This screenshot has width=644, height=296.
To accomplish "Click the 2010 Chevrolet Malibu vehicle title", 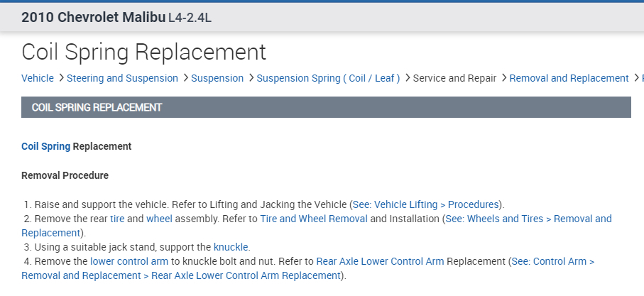I will (x=93, y=17).
